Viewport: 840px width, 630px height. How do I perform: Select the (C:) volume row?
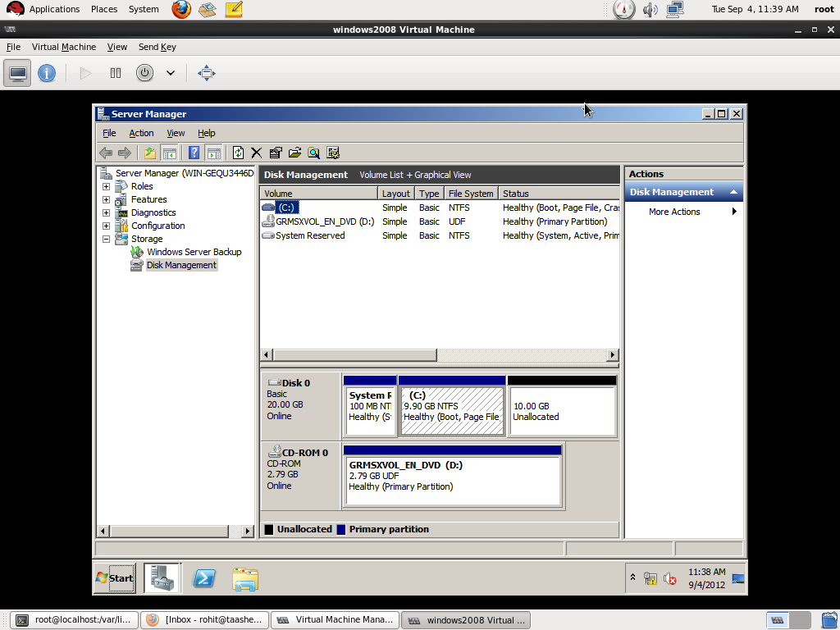click(x=440, y=208)
